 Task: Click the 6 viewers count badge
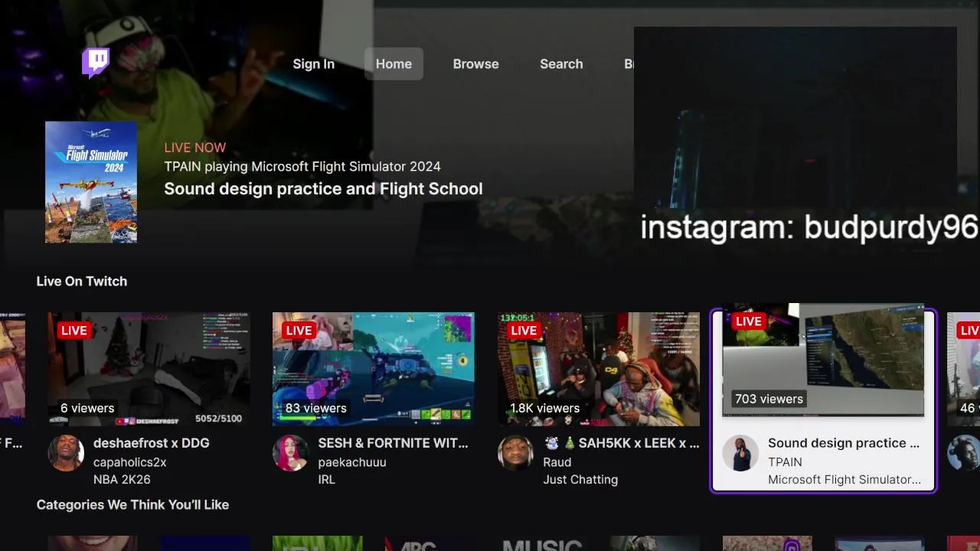[87, 408]
